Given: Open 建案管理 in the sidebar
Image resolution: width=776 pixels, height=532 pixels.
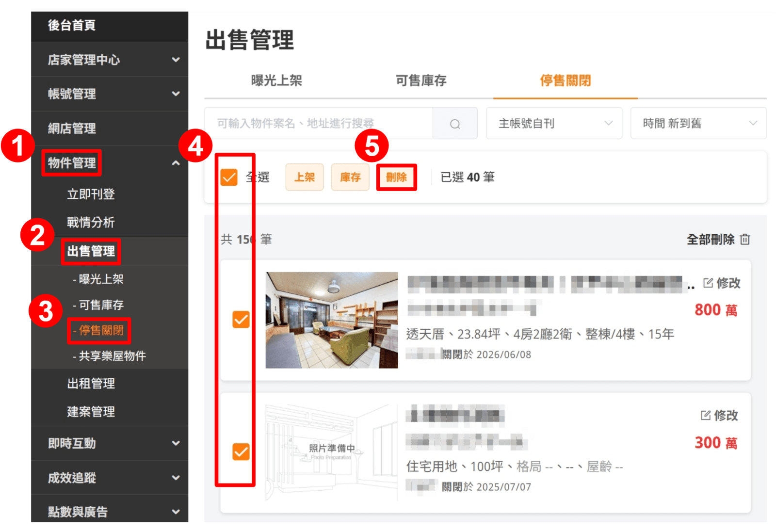Looking at the screenshot, I should (x=91, y=412).
